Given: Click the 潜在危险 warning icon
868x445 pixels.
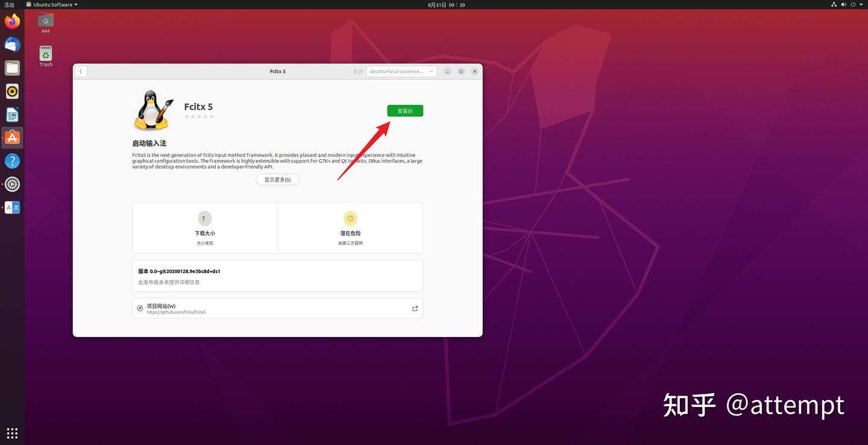Looking at the screenshot, I should [x=350, y=218].
